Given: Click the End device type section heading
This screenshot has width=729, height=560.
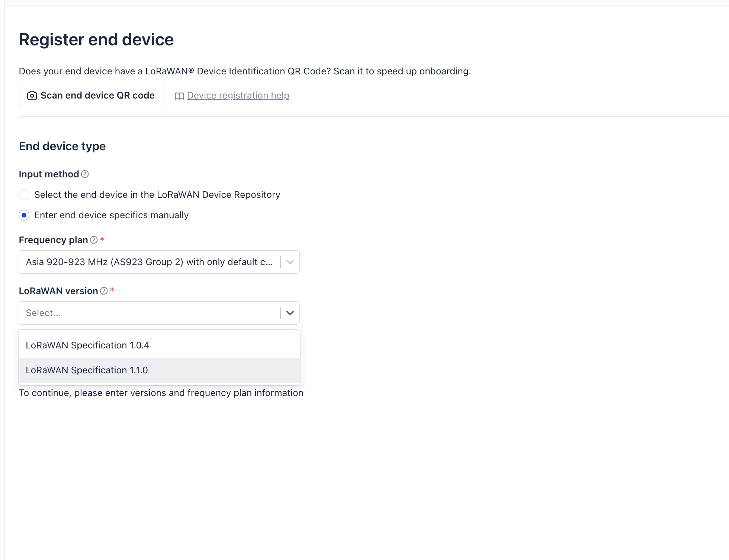Looking at the screenshot, I should click(62, 146).
